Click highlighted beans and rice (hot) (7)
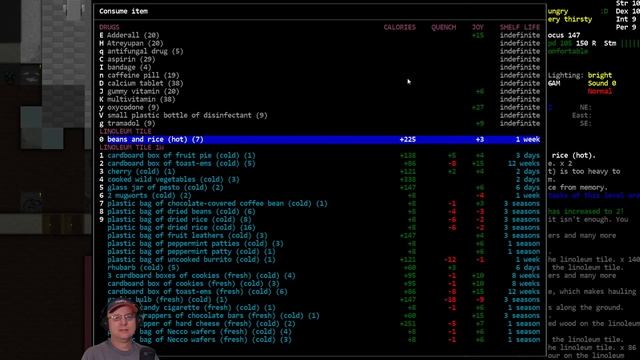Image resolution: width=640 pixels, height=360 pixels. [x=320, y=139]
